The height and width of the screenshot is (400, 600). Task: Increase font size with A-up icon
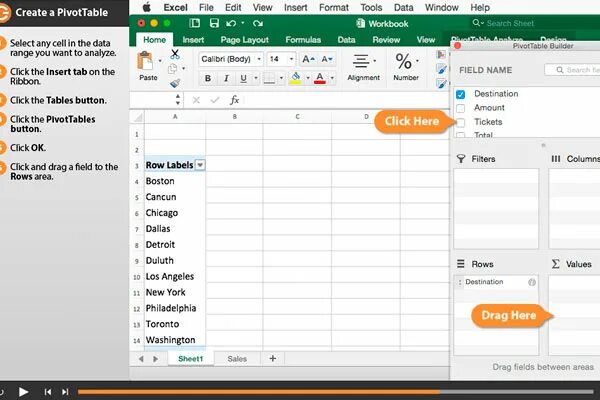(308, 59)
